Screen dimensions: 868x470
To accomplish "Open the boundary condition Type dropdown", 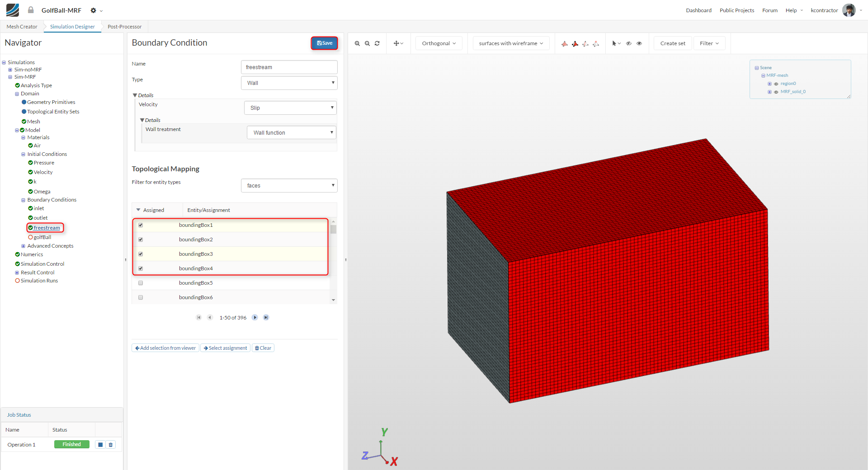I will point(289,83).
